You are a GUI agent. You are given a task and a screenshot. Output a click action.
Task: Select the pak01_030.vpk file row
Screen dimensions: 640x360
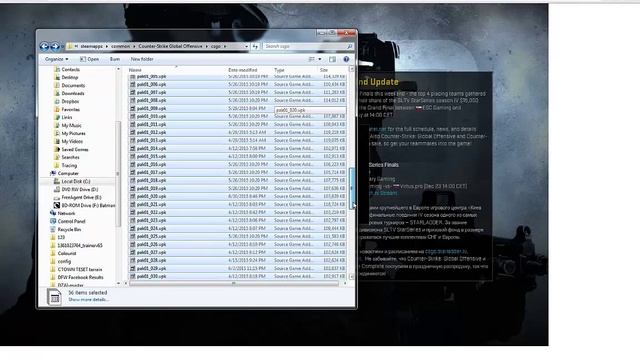pyautogui.click(x=238, y=276)
